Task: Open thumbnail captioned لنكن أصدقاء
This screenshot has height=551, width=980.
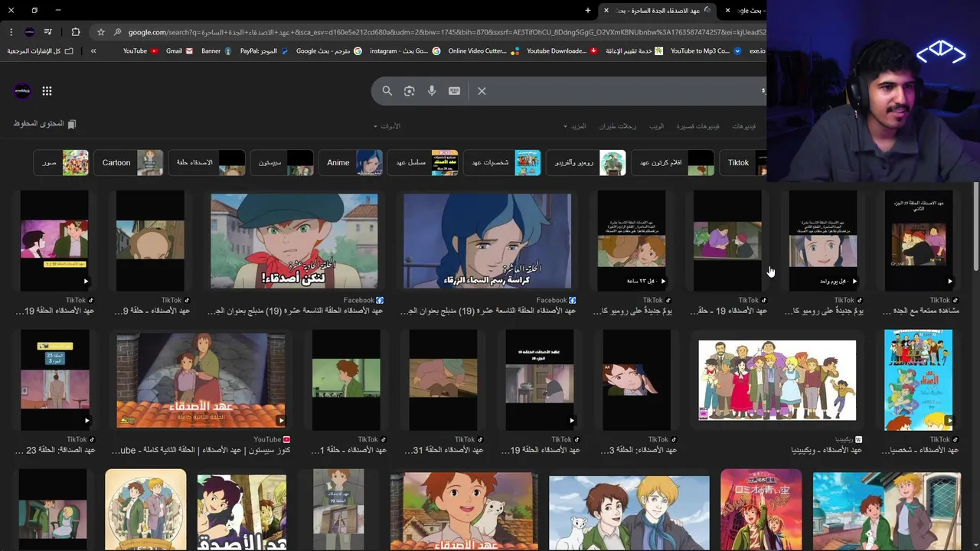Action: (x=294, y=241)
